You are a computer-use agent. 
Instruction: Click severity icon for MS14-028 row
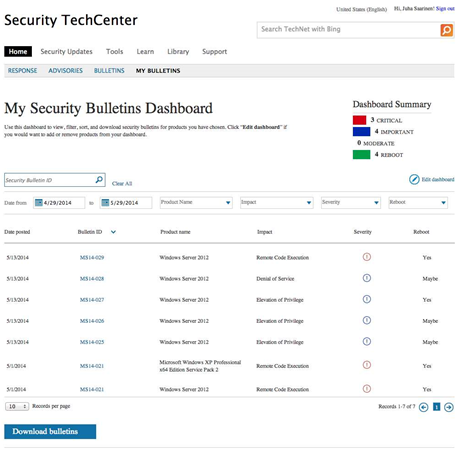pos(367,278)
